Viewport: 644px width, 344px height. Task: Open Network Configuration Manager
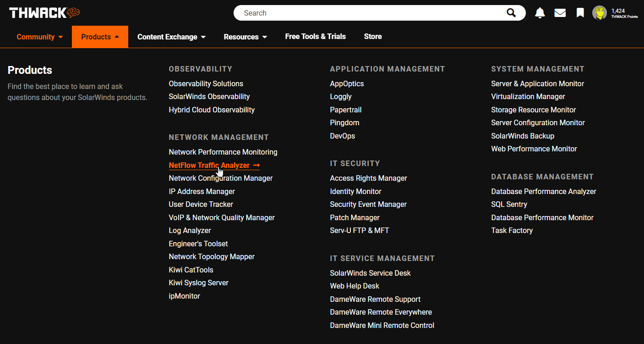(x=221, y=178)
